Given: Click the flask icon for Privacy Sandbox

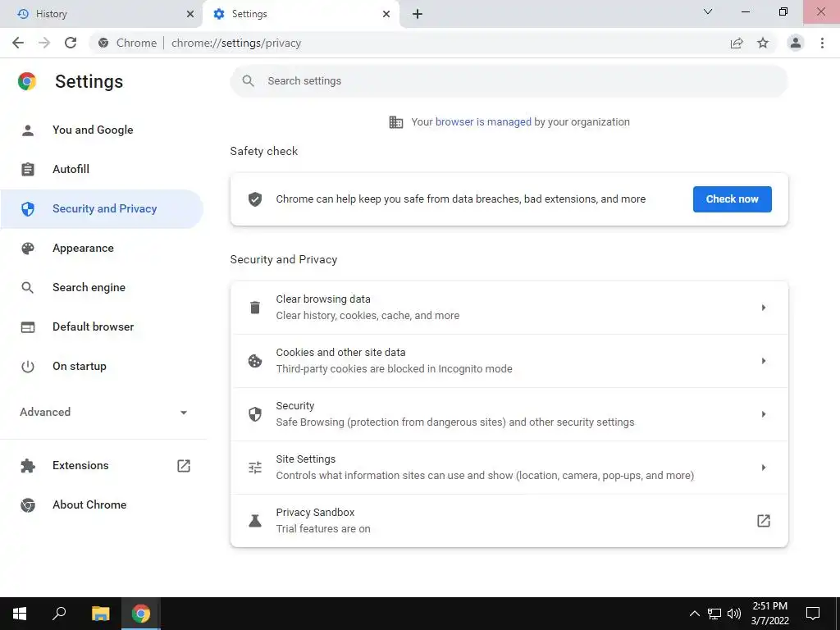Looking at the screenshot, I should pyautogui.click(x=255, y=521).
